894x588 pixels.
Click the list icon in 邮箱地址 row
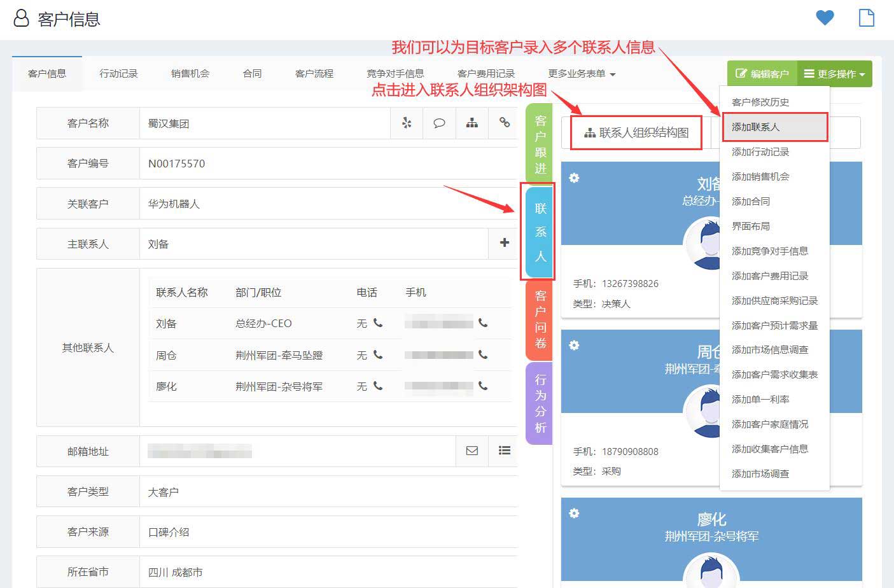[504, 451]
